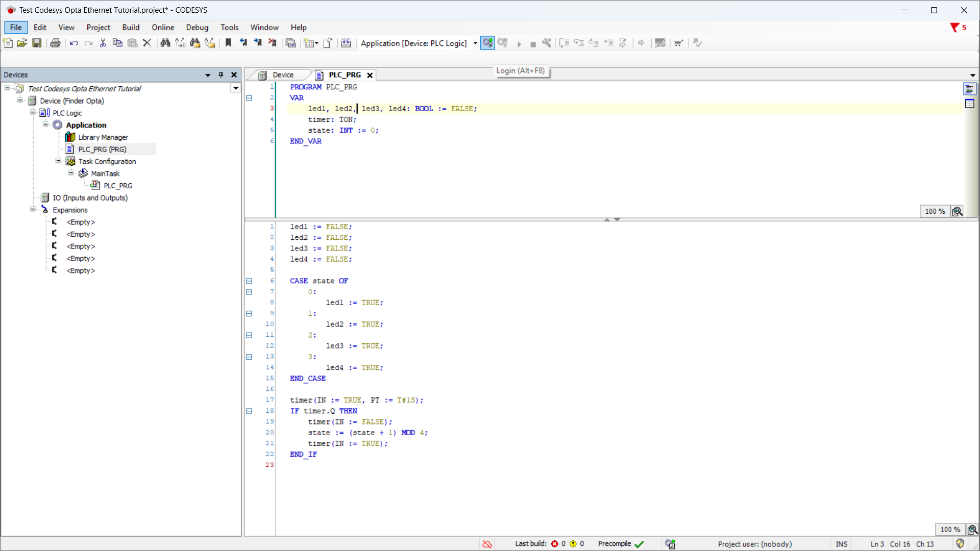The image size is (980, 551).
Task: Click the Build wrench toolbar icon
Action: 547,43
